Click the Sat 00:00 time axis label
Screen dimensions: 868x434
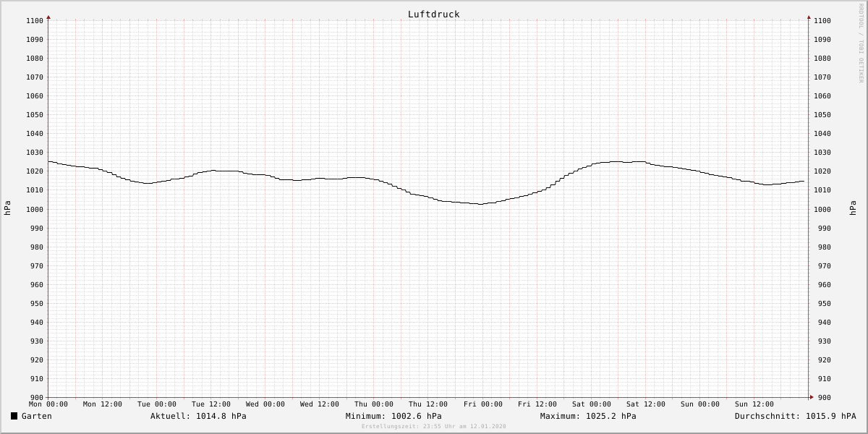click(x=592, y=404)
